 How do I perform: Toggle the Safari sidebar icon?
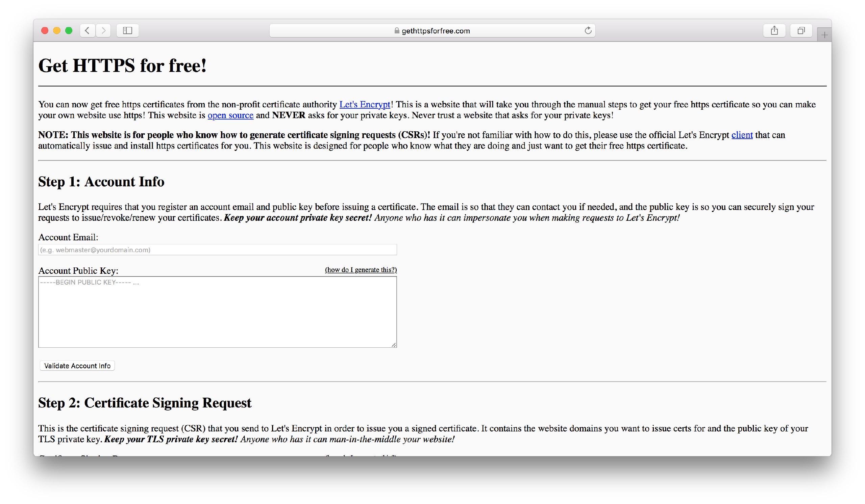[127, 30]
